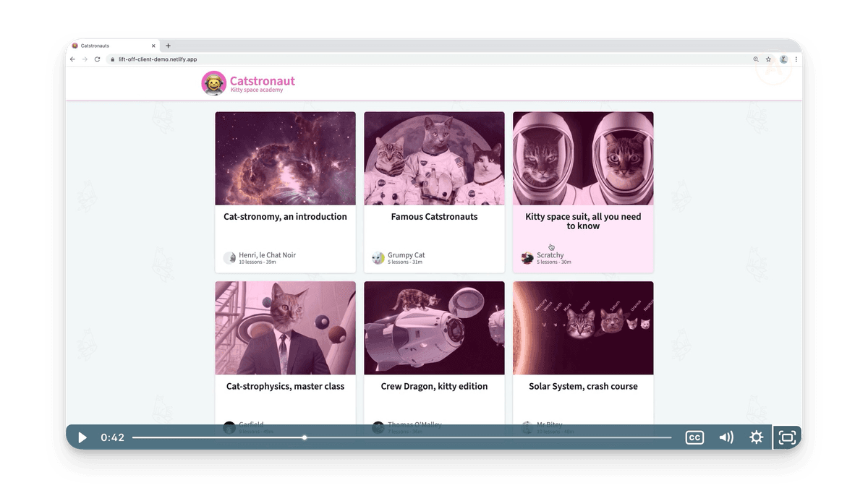Mute the video with the speaker icon
868x488 pixels.
(x=726, y=437)
